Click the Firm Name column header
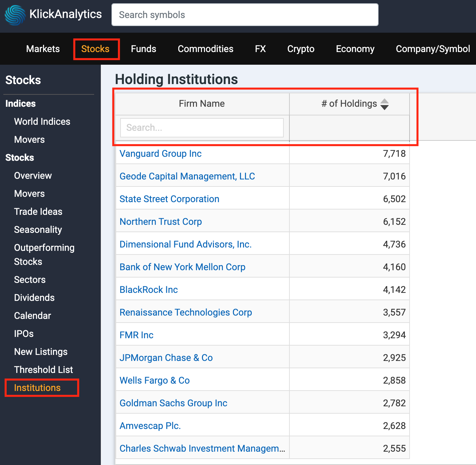This screenshot has width=476, height=465. click(x=202, y=103)
